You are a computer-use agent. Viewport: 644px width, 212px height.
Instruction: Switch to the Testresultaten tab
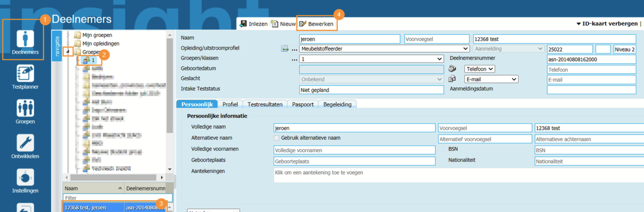(x=265, y=104)
